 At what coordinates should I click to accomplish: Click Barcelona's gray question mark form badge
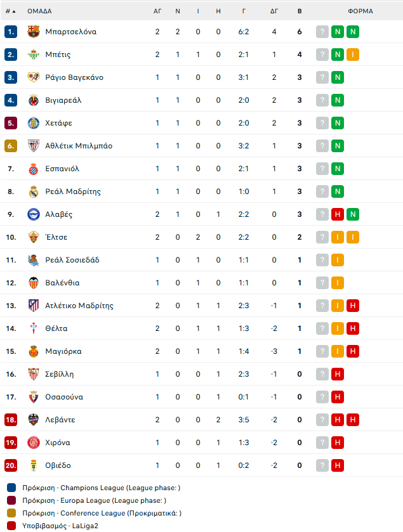click(322, 32)
